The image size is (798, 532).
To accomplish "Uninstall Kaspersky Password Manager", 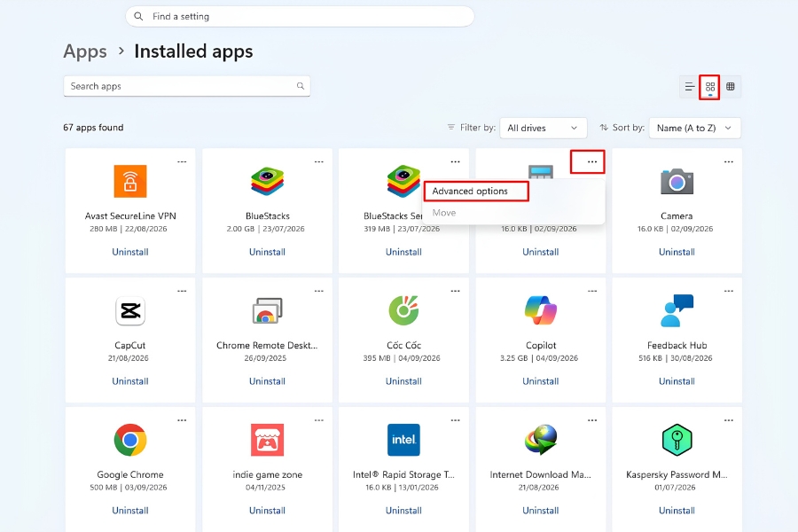I will coord(677,511).
